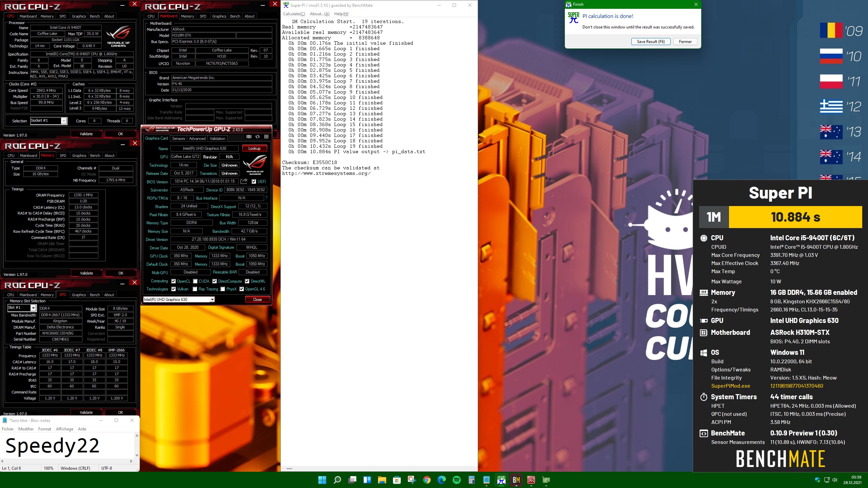The height and width of the screenshot is (488, 868).
Task: Open the Bench tab in the top-left CPU-Z window
Action: point(95,16)
